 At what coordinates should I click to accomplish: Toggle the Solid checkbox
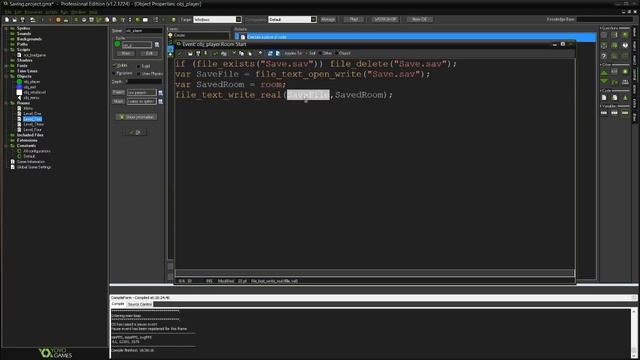pyautogui.click(x=139, y=66)
